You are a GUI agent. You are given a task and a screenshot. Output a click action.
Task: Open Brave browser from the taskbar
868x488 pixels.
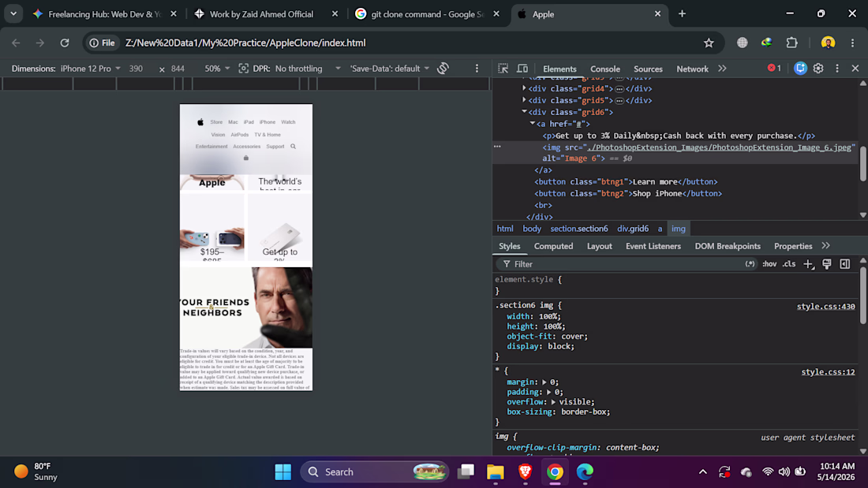(x=526, y=472)
